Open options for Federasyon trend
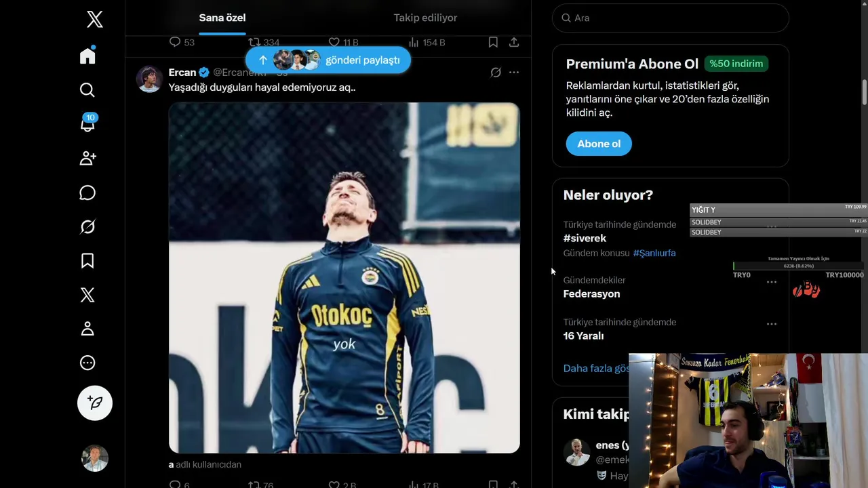The height and width of the screenshot is (488, 868). pos(772,282)
